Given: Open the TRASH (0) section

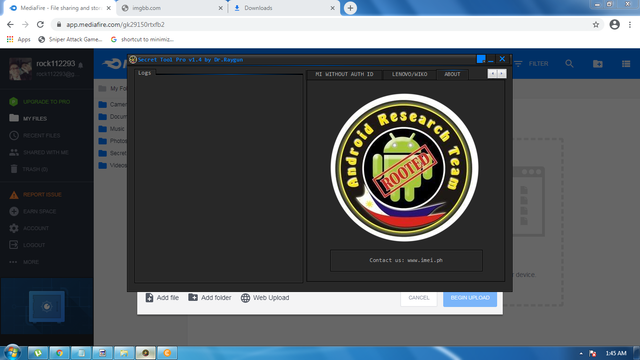Looking at the screenshot, I should click(29, 169).
